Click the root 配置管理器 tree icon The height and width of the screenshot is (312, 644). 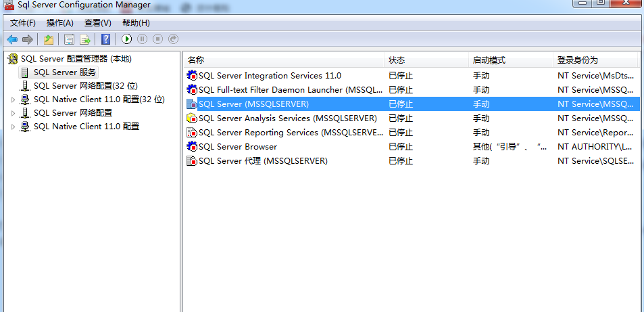pyautogui.click(x=13, y=60)
